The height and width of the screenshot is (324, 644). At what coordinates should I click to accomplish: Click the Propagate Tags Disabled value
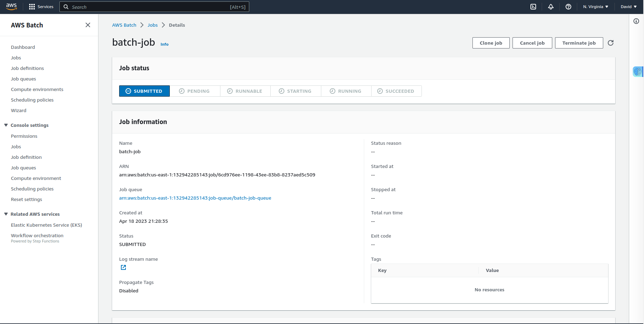(129, 291)
